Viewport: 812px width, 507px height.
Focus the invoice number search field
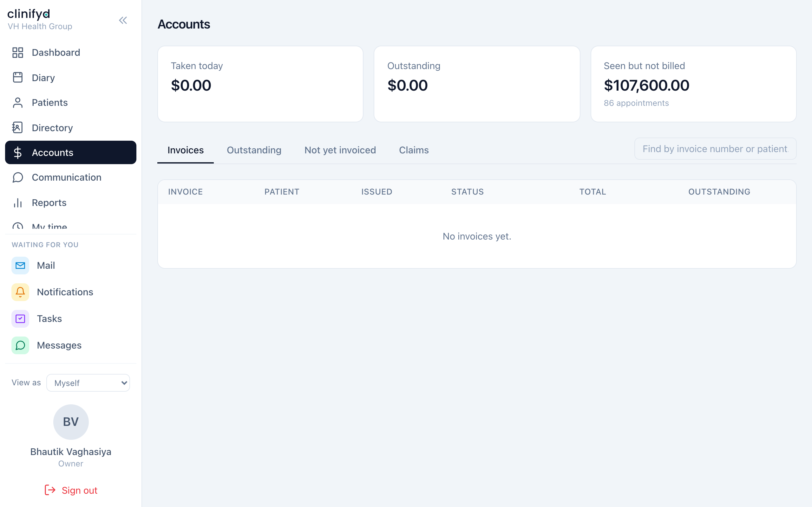click(x=715, y=149)
